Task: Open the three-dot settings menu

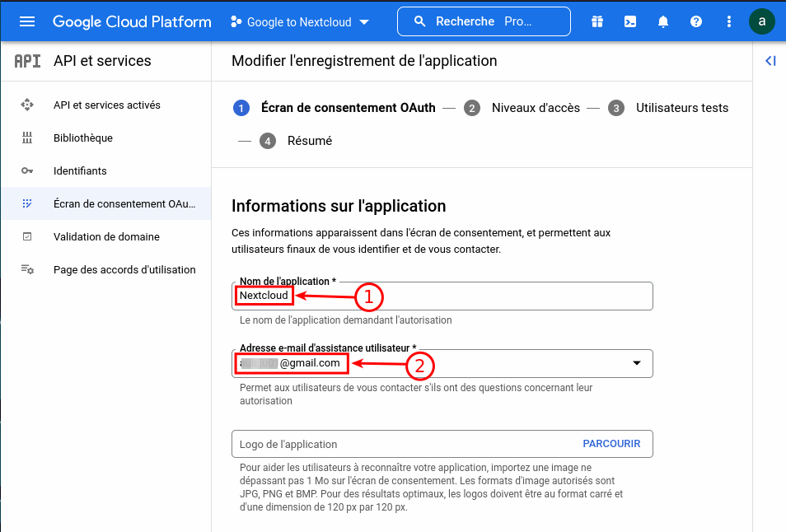Action: pyautogui.click(x=729, y=21)
